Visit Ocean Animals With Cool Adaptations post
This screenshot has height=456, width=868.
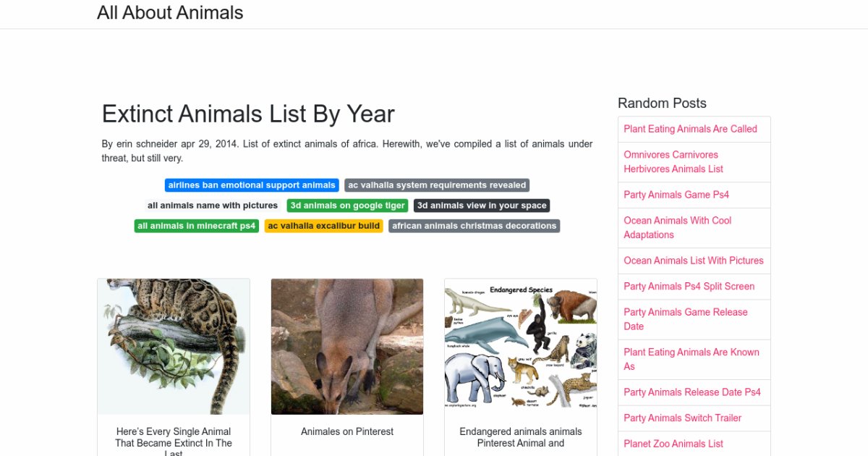tap(678, 227)
